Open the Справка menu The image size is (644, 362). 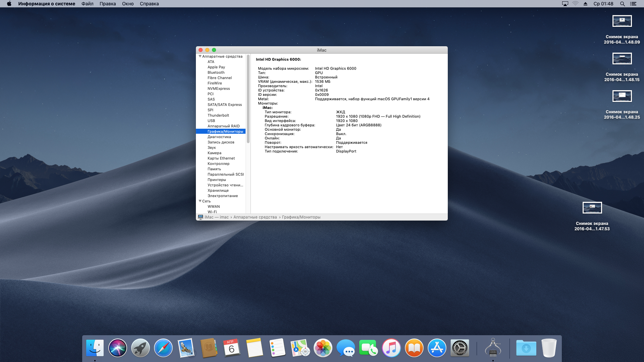[149, 4]
